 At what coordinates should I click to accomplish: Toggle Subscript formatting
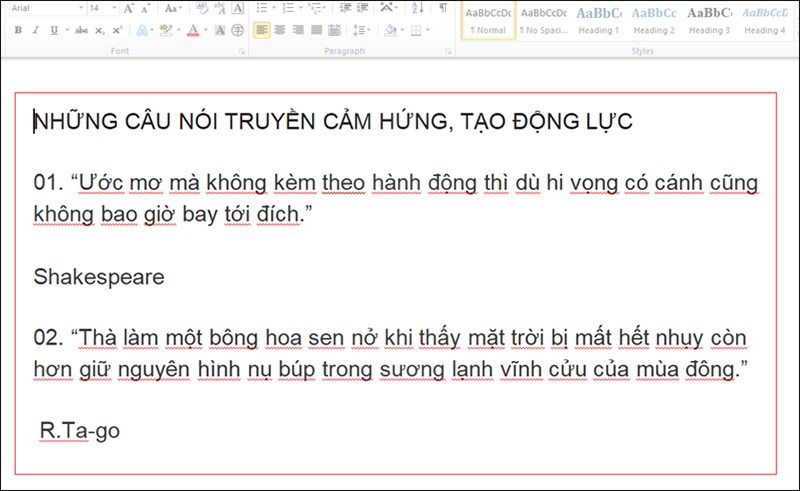click(99, 30)
